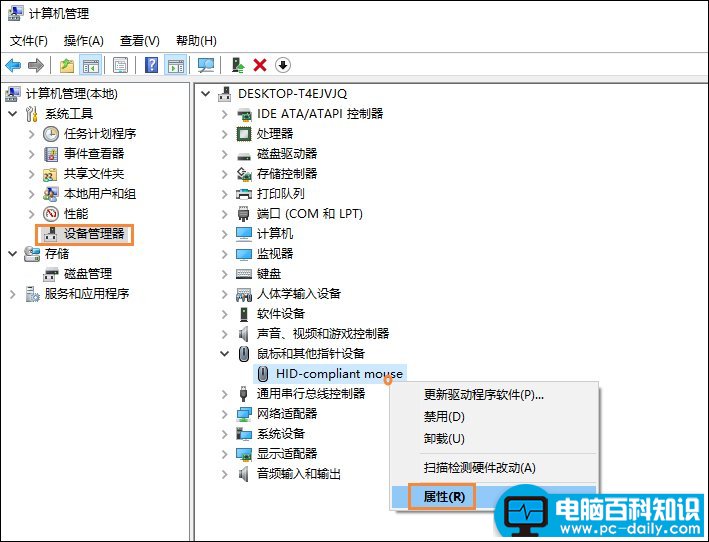
Task: Click the Disable down-arrow toolbar icon
Action: click(283, 66)
